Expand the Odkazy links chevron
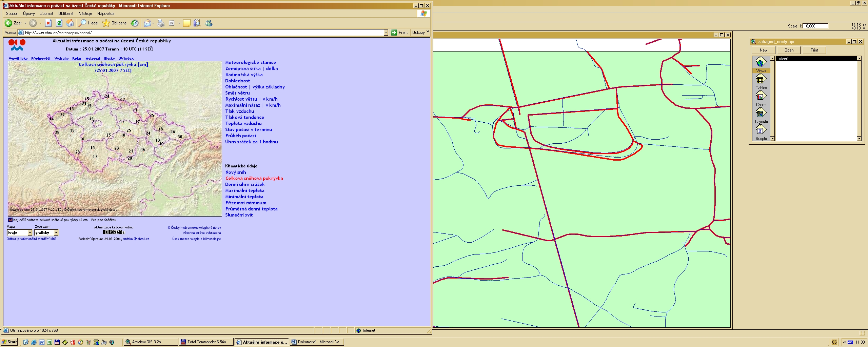The height and width of the screenshot is (347, 868). click(x=428, y=32)
